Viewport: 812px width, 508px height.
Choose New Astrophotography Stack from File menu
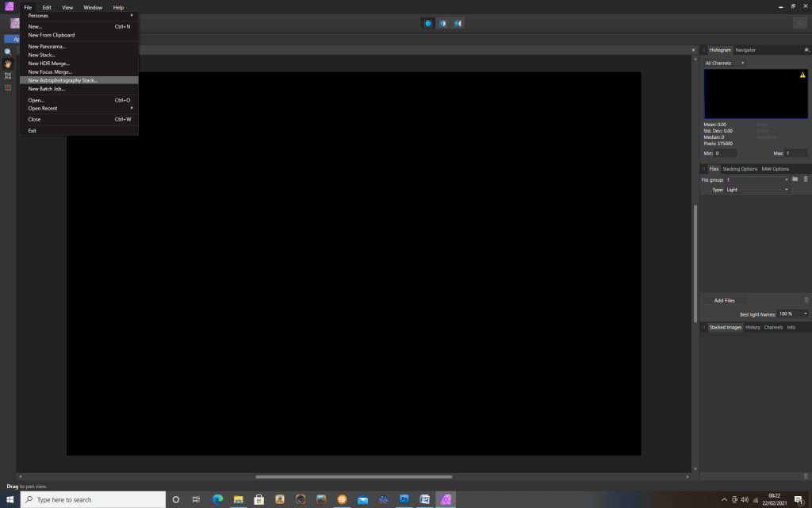(79, 80)
